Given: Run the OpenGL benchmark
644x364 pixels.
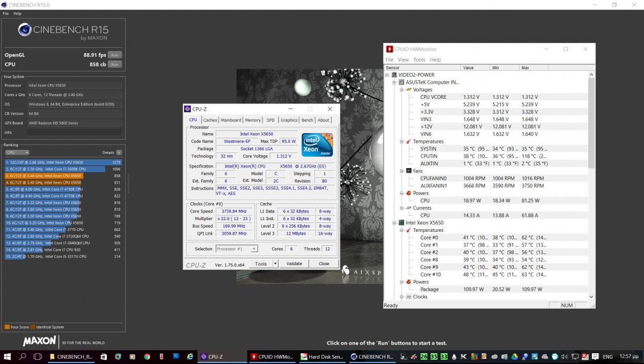Looking at the screenshot, I should (114, 55).
